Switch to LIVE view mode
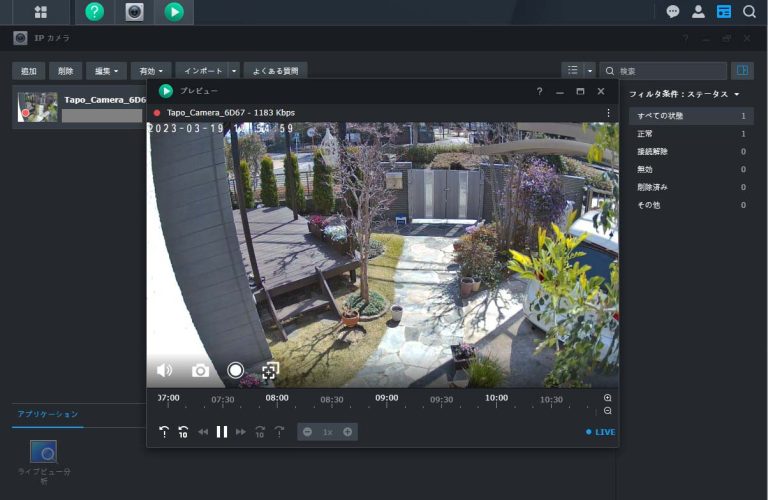This screenshot has width=768, height=500. tap(600, 432)
